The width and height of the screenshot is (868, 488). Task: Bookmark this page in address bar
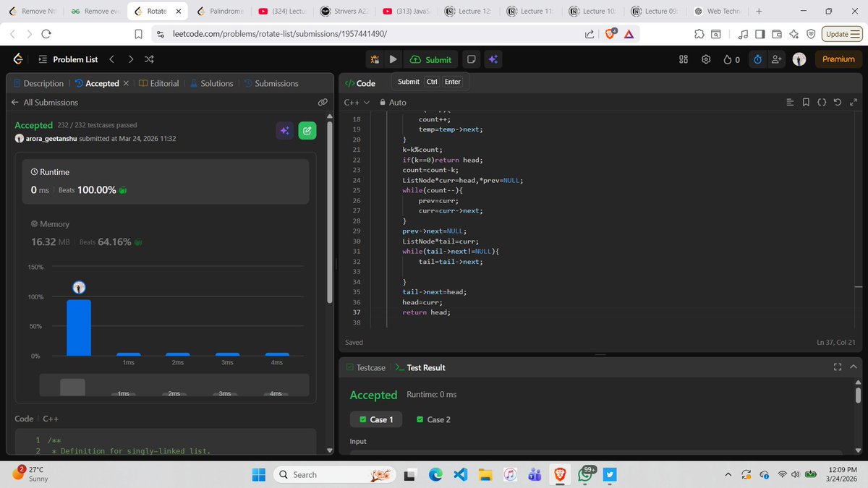[x=139, y=34]
